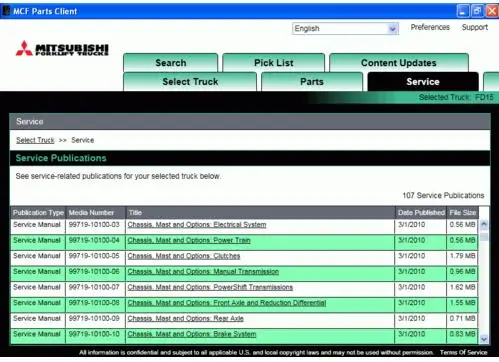Click the Date Published column header
This screenshot has width=499, height=362.
421,213
